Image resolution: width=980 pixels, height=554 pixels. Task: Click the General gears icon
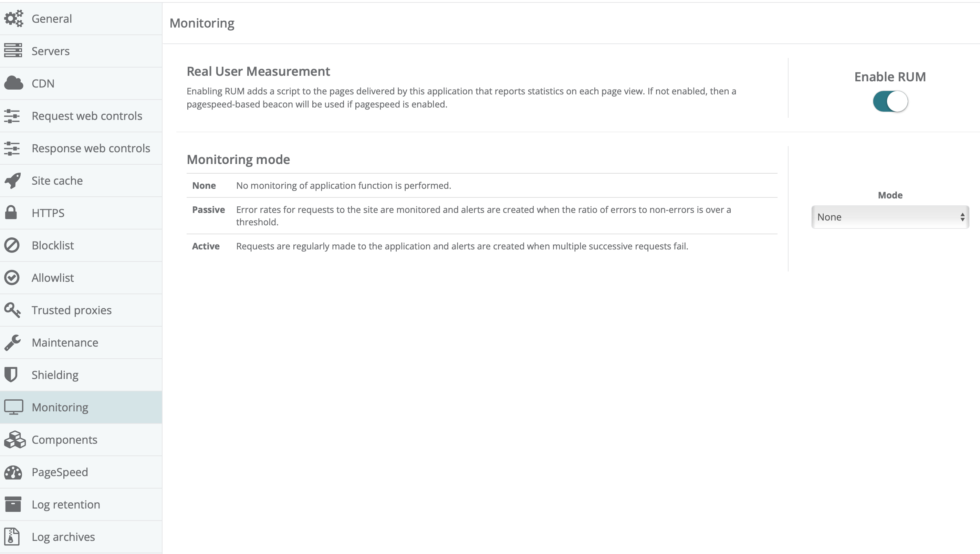coord(14,19)
